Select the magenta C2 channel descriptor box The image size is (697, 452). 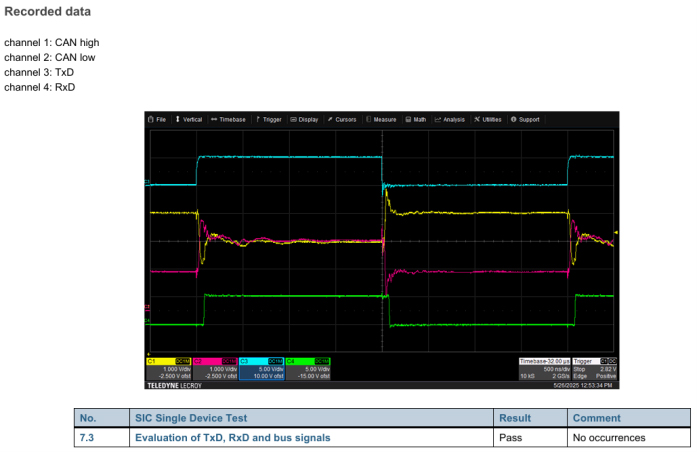pos(215,368)
